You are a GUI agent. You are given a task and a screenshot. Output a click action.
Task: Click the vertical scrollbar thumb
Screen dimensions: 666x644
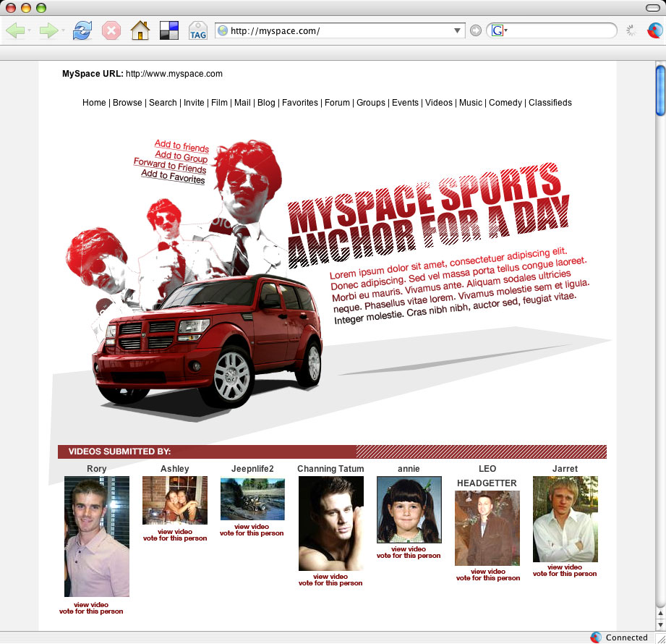click(660, 90)
